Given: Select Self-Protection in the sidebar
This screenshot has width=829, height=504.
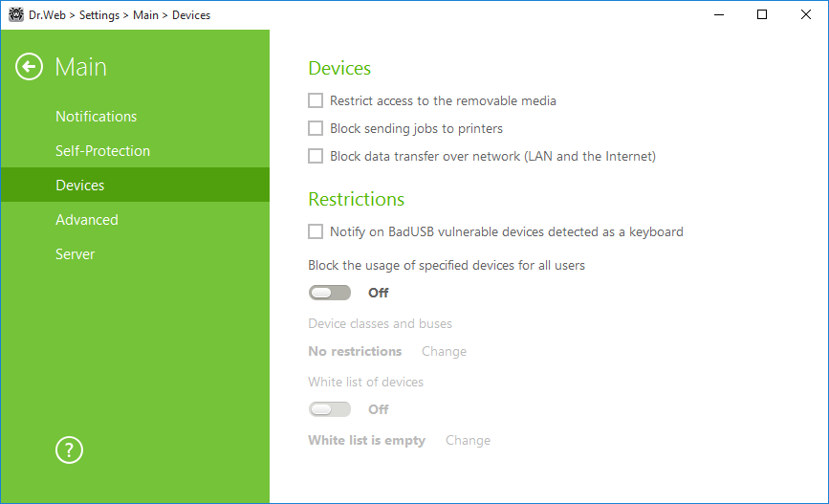Looking at the screenshot, I should tap(102, 151).
